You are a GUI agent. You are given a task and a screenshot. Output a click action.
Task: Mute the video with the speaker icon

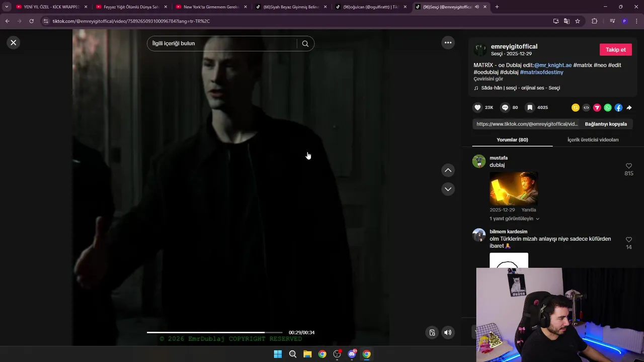tap(448, 332)
